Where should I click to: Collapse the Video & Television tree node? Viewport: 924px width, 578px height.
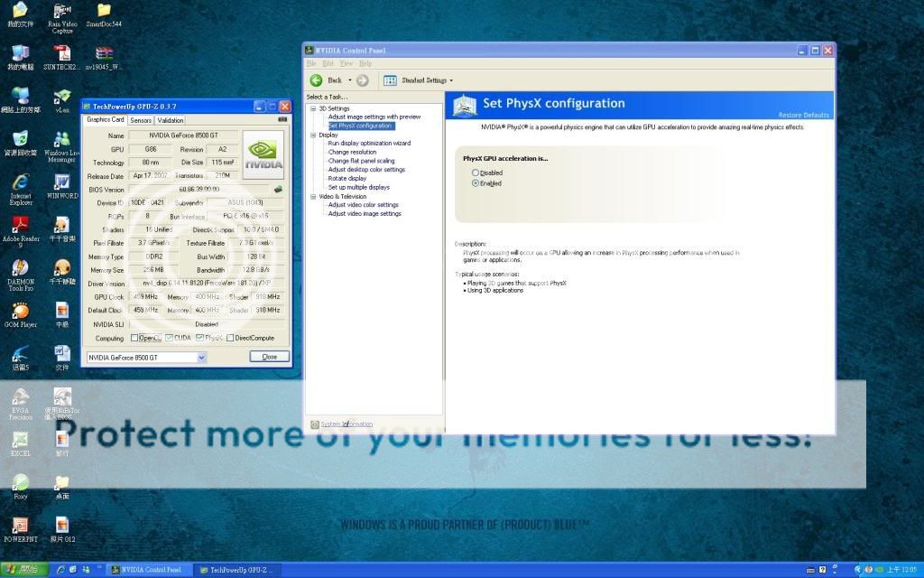313,196
